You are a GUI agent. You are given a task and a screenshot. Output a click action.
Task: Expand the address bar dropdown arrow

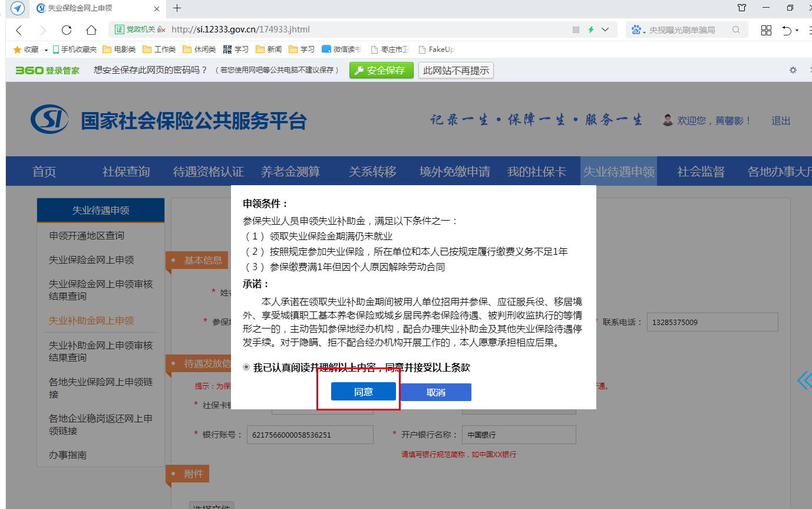(x=605, y=30)
